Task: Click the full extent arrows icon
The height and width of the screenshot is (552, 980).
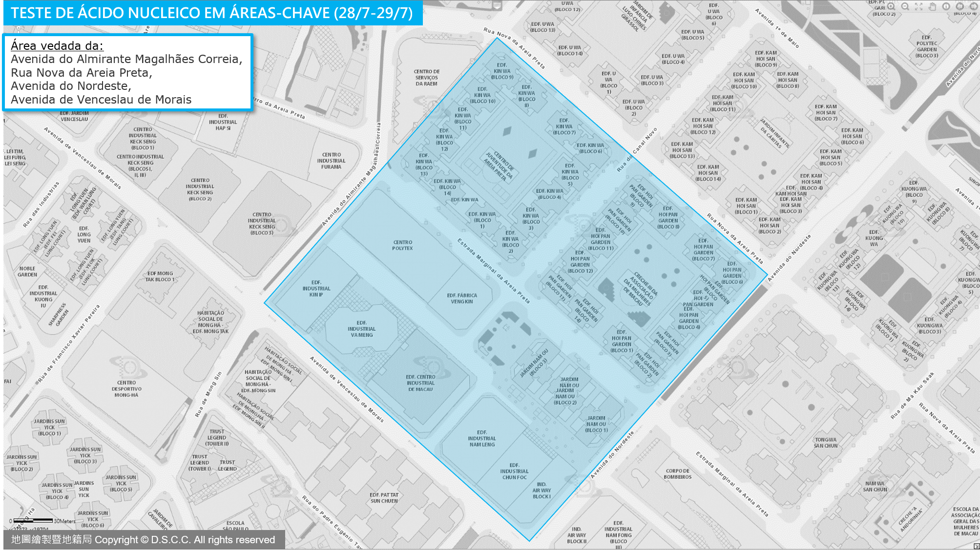Action: pyautogui.click(x=919, y=6)
